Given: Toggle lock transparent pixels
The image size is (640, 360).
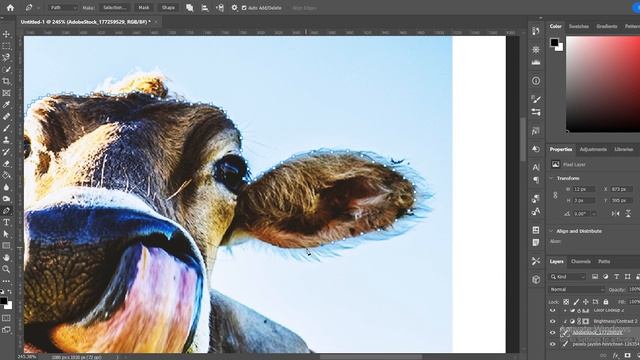Looking at the screenshot, I should [x=566, y=302].
